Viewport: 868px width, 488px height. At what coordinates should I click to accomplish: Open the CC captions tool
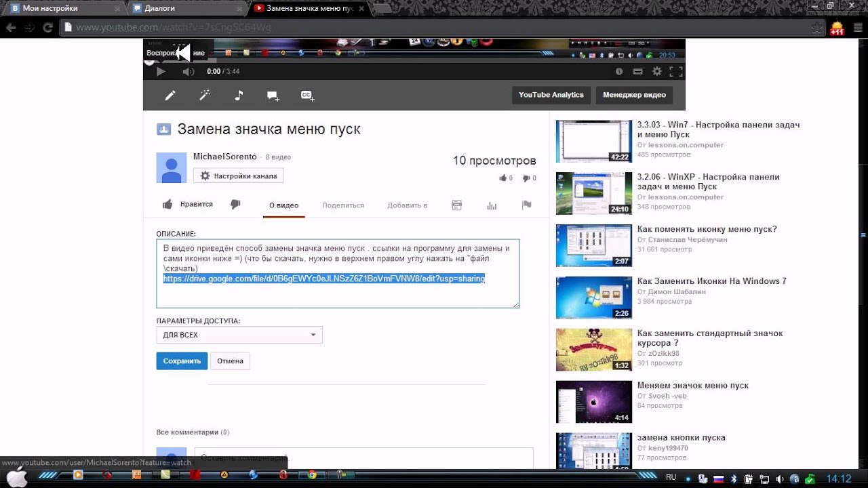307,96
